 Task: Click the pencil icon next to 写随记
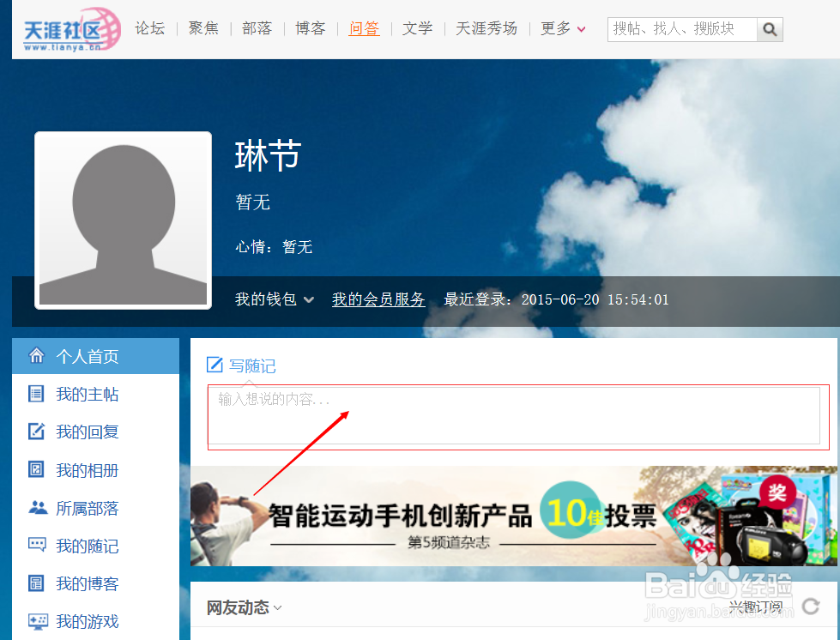[x=215, y=365]
